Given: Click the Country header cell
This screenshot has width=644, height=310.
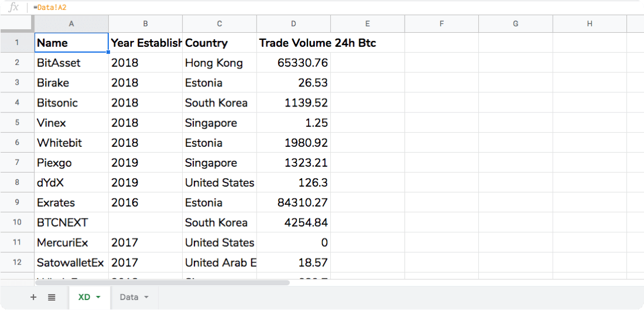Looking at the screenshot, I should tap(220, 43).
